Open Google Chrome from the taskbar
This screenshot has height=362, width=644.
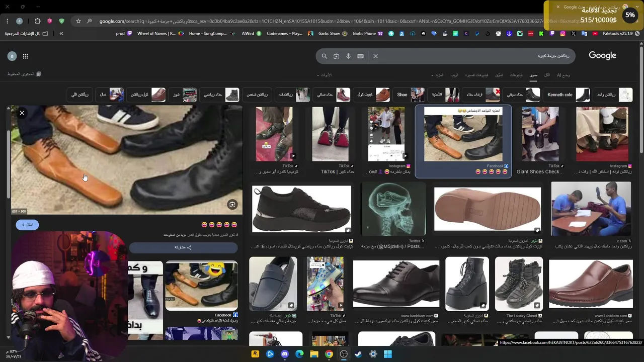(x=329, y=354)
